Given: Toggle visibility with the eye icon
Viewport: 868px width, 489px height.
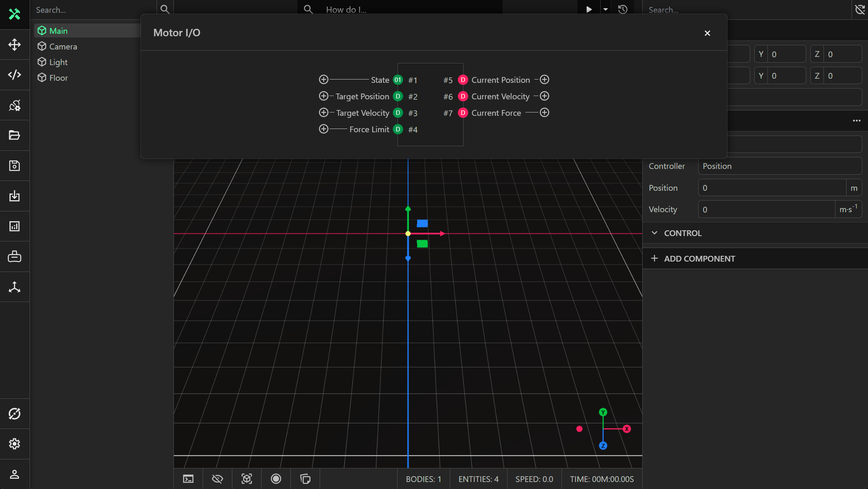Looking at the screenshot, I should 218,479.
